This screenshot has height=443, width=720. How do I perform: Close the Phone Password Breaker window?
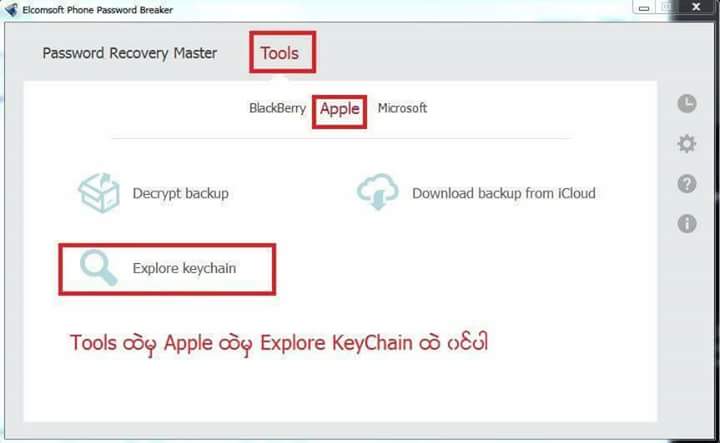[x=696, y=7]
